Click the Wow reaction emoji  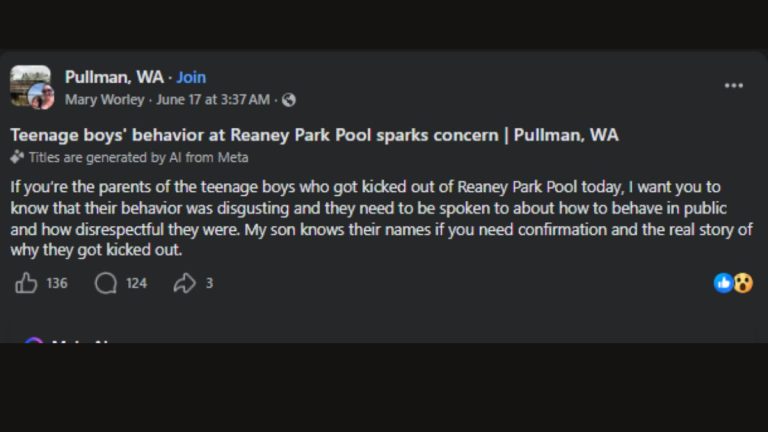pyautogui.click(x=743, y=283)
